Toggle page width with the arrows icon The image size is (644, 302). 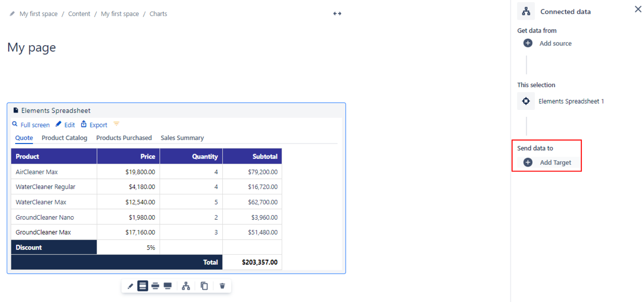click(337, 13)
